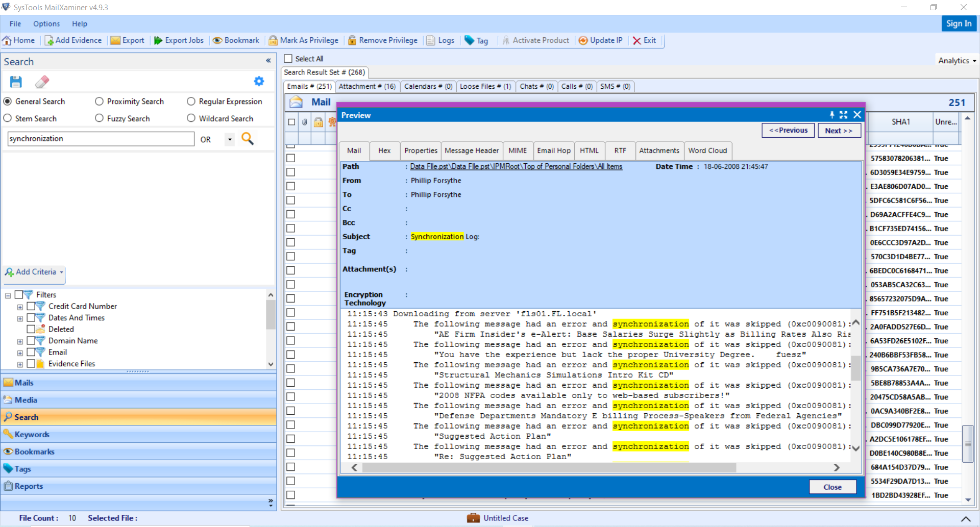The image size is (980, 527).
Task: Expand the Dates And Times filter
Action: pyautogui.click(x=20, y=318)
